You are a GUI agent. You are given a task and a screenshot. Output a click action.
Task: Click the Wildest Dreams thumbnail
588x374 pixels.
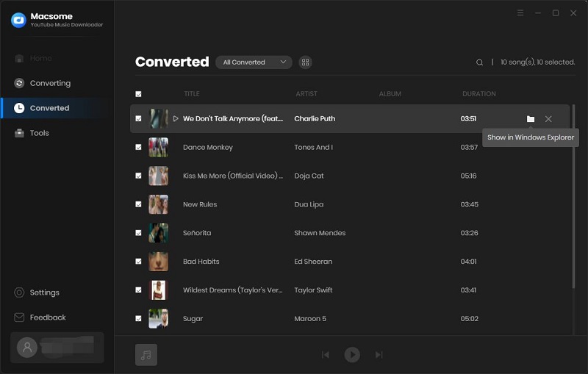tap(158, 290)
